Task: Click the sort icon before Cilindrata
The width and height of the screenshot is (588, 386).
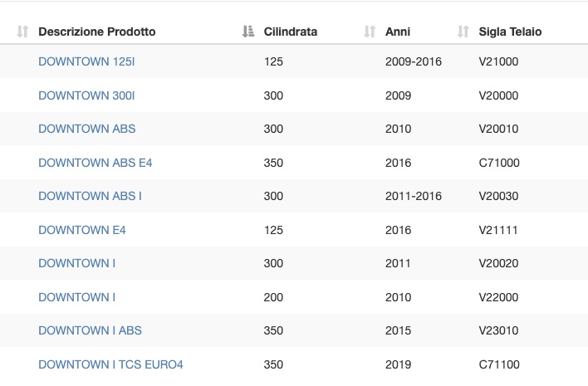Action: tap(247, 32)
